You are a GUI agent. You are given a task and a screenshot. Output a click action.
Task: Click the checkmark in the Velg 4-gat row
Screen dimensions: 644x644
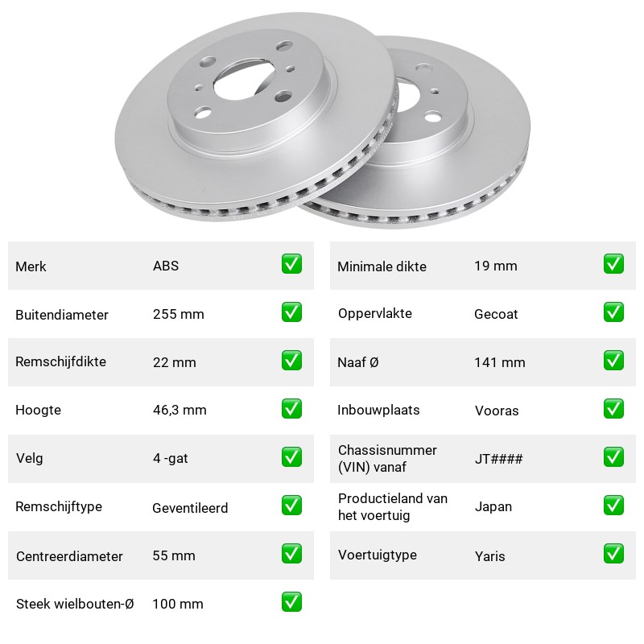point(291,457)
